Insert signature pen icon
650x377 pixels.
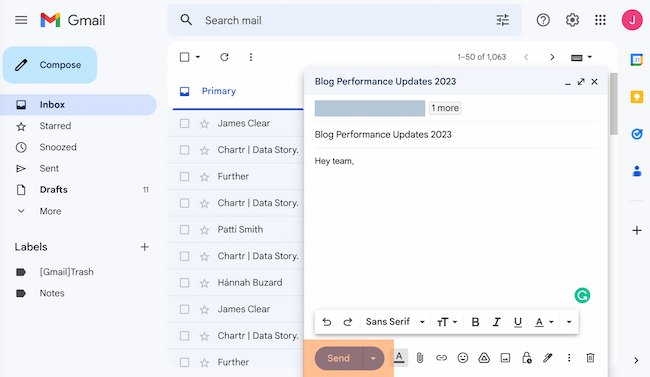click(548, 358)
